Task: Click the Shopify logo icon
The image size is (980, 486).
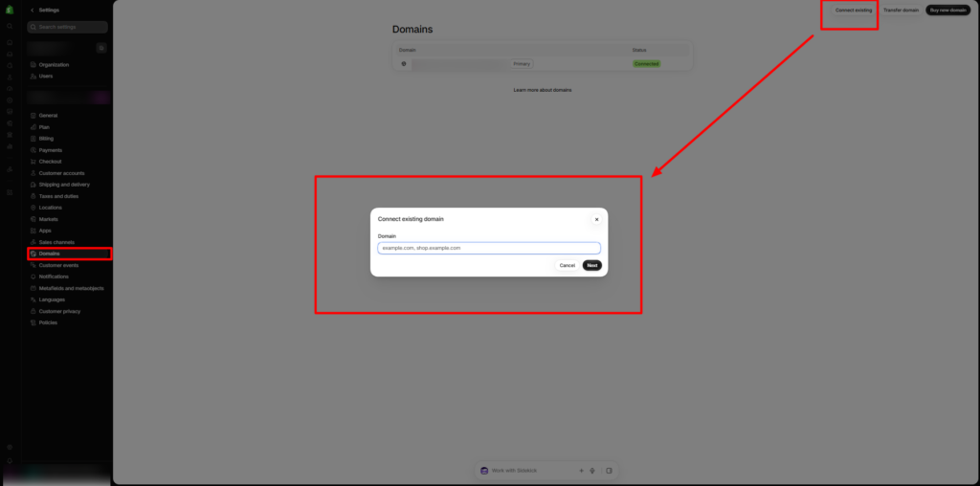Action: 10,10
